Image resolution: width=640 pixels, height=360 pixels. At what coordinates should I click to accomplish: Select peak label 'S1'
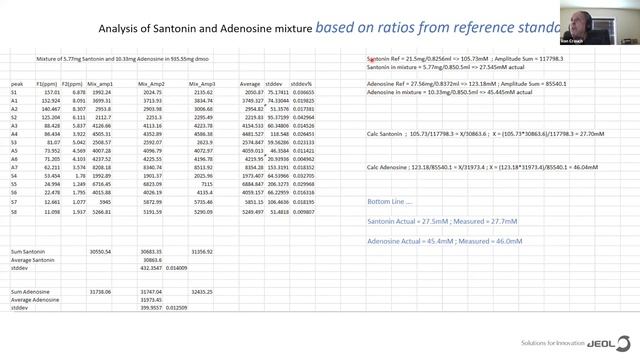(14, 93)
